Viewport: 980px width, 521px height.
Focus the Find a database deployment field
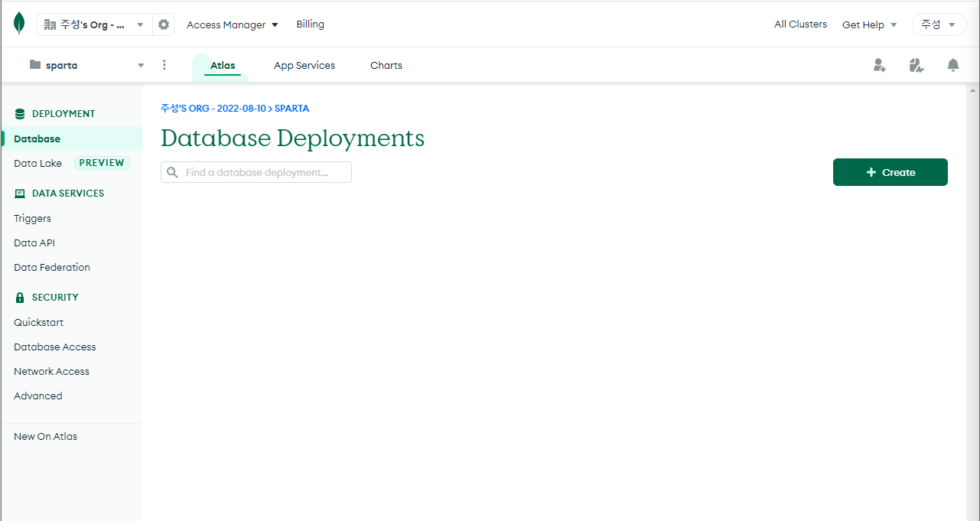256,172
